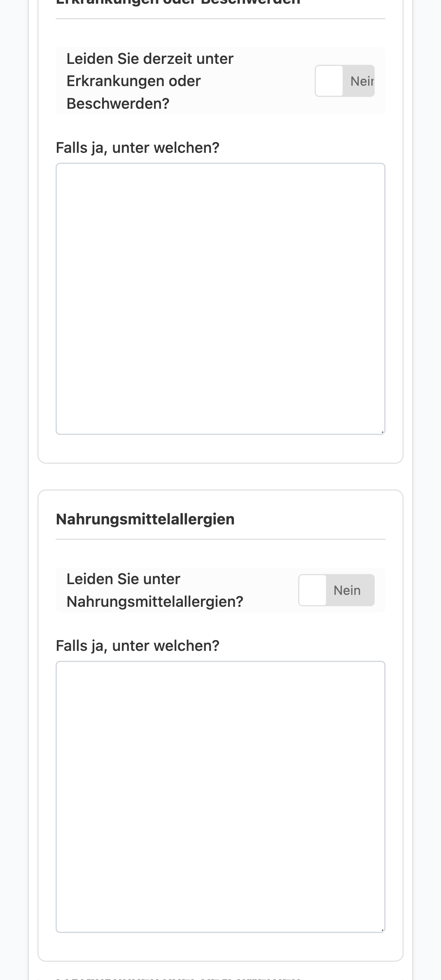
Task: Click the 'Leiden Sie unter Nahrungsmittelallergien?' label
Action: pos(155,590)
